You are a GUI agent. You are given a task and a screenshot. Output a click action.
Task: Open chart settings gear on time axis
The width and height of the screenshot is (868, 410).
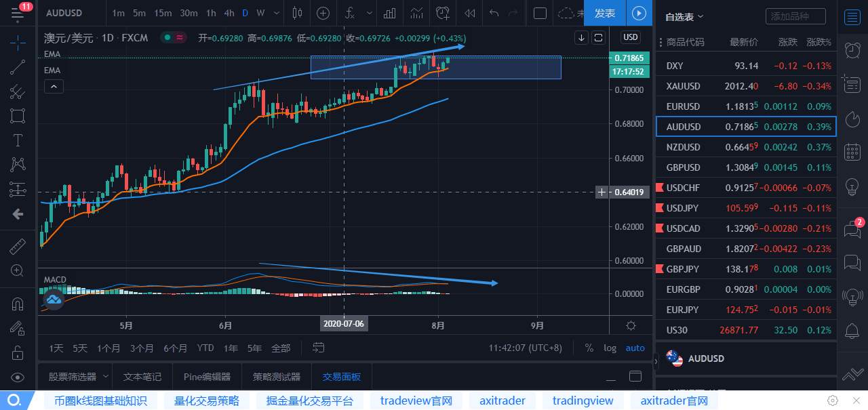[631, 325]
